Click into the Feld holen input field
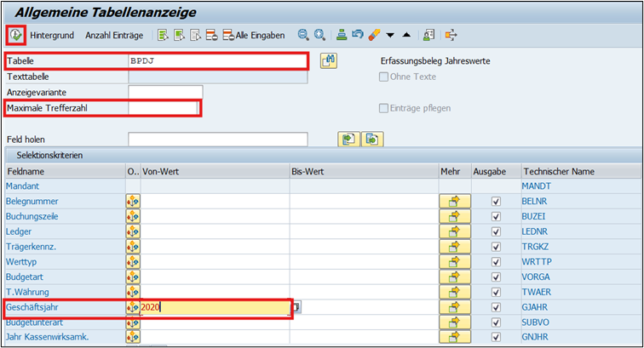644x348 pixels. [x=217, y=140]
